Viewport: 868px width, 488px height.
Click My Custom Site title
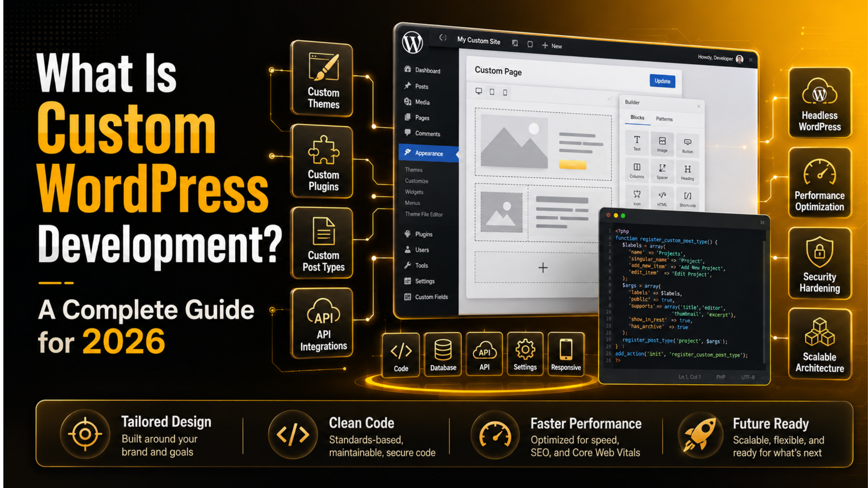[478, 41]
